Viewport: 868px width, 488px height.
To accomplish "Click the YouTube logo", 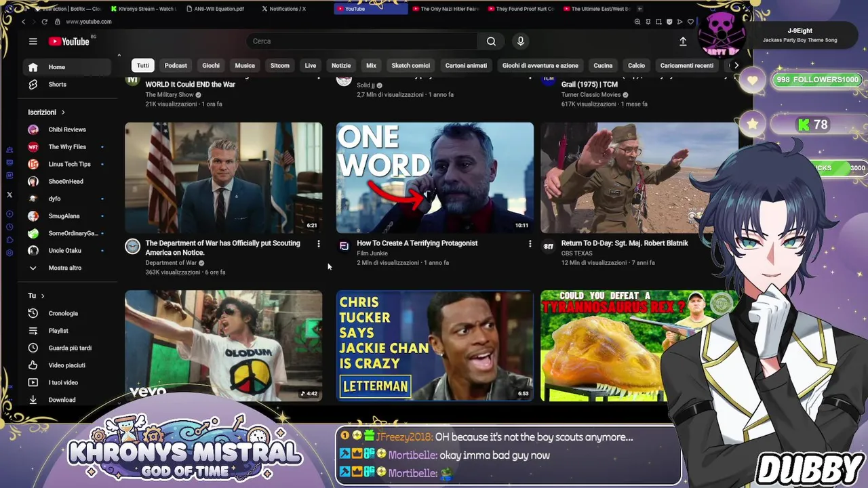I will [69, 41].
